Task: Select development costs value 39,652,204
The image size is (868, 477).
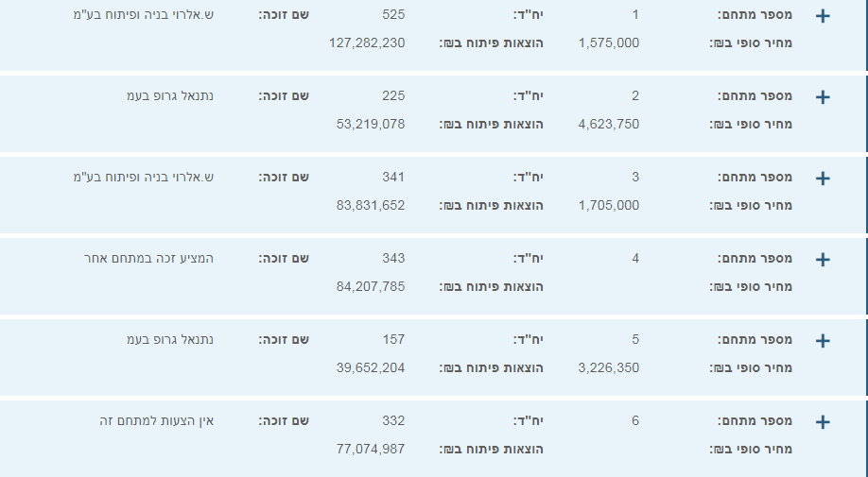Action: pos(371,367)
